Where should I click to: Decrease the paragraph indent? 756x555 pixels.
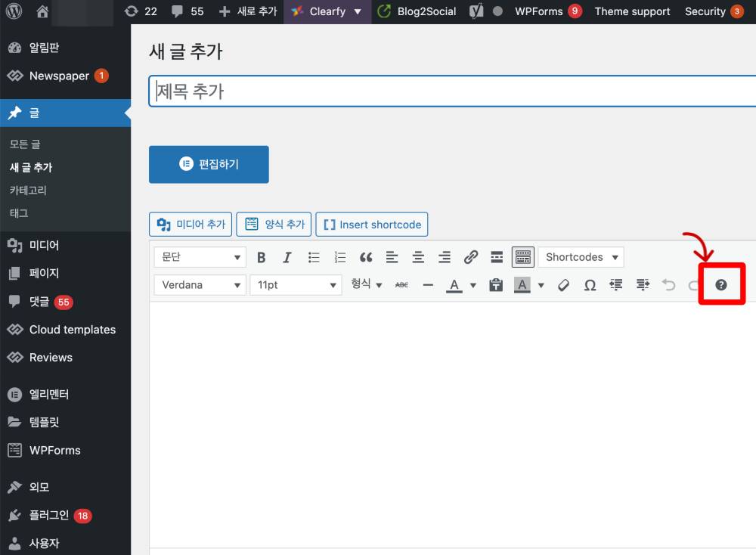(615, 285)
